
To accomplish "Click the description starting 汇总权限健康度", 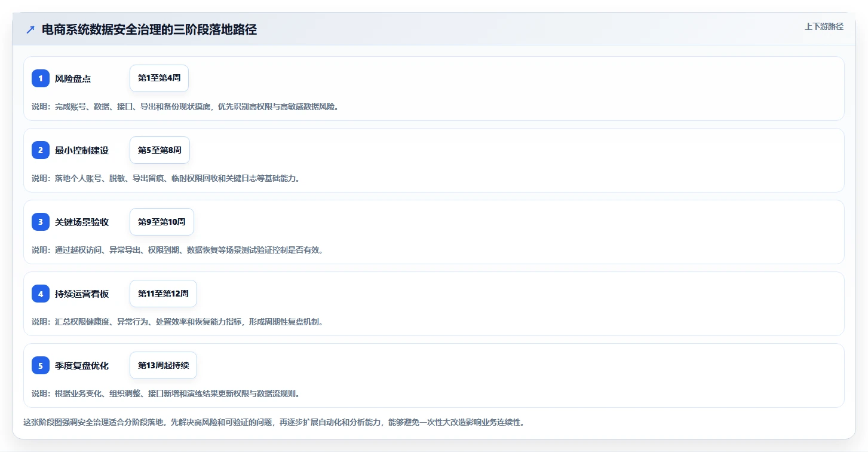I will click(x=177, y=322).
